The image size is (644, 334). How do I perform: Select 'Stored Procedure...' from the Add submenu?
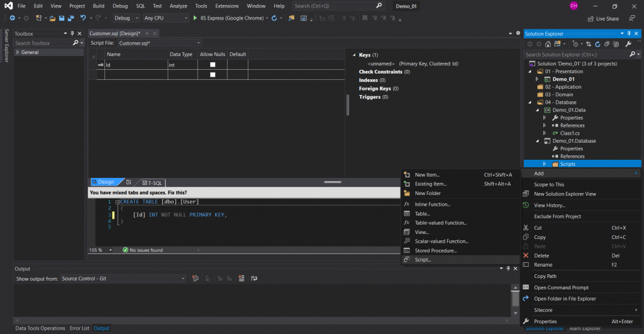pos(435,250)
